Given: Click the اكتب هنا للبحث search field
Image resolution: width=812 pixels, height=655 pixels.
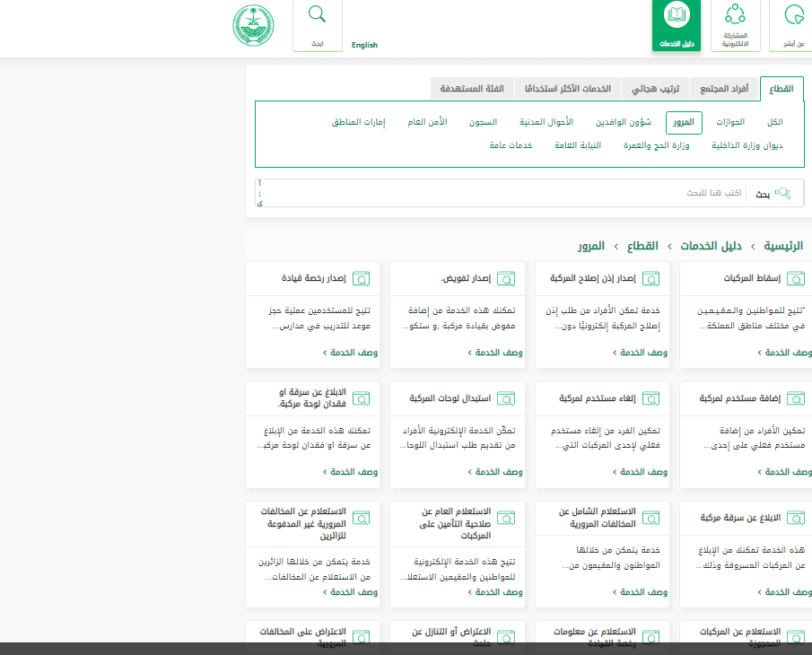Looking at the screenshot, I should tap(502, 193).
